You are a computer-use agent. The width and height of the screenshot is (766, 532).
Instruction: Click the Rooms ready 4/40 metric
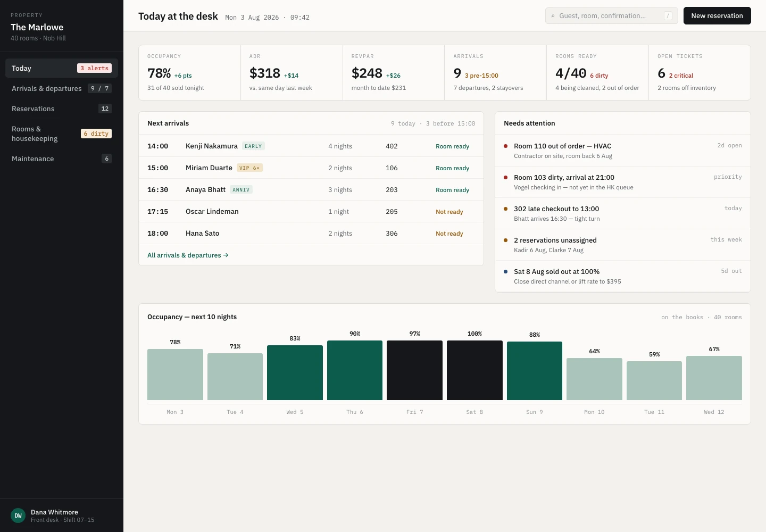point(598,72)
